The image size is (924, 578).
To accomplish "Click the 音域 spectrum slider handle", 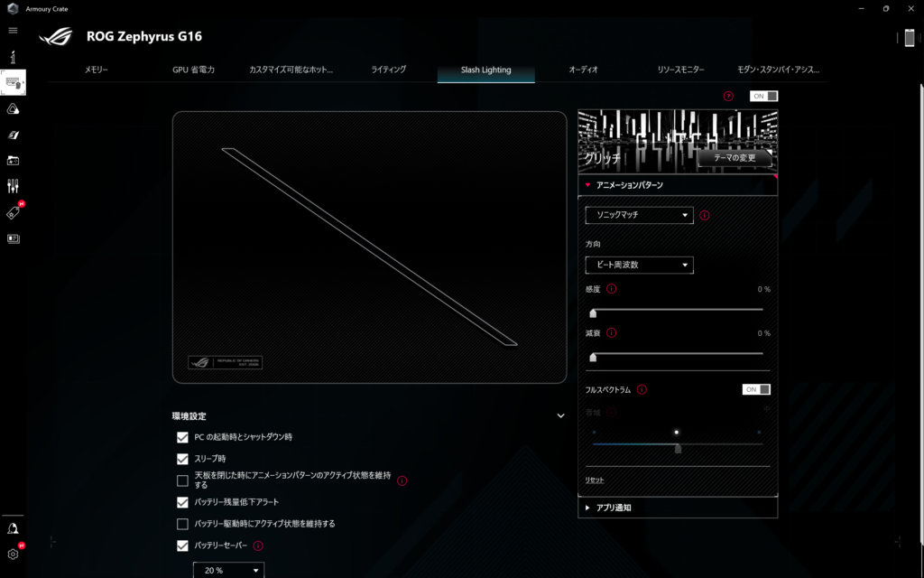I will tap(678, 449).
